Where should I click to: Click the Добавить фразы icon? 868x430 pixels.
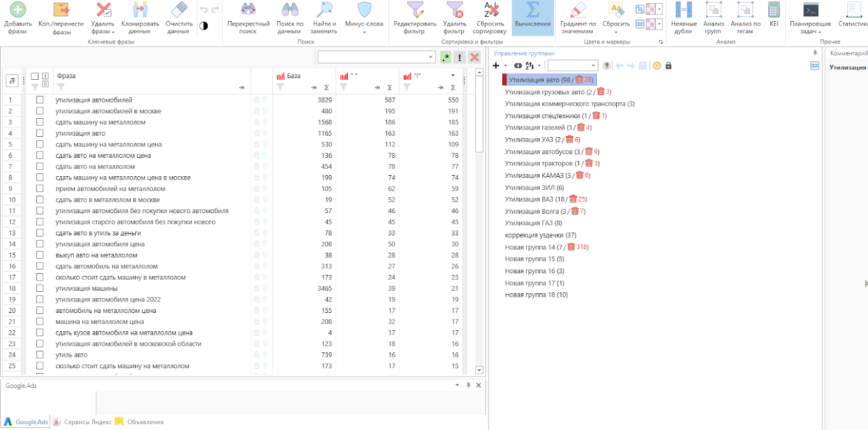tap(18, 10)
